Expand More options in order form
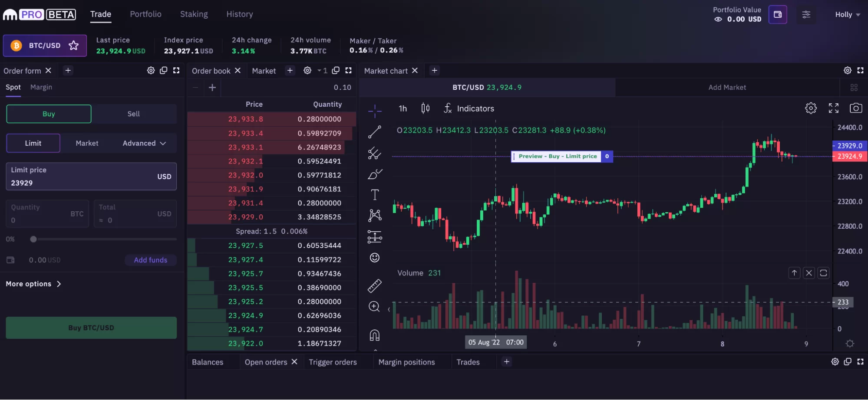Image resolution: width=868 pixels, height=400 pixels. [x=33, y=284]
